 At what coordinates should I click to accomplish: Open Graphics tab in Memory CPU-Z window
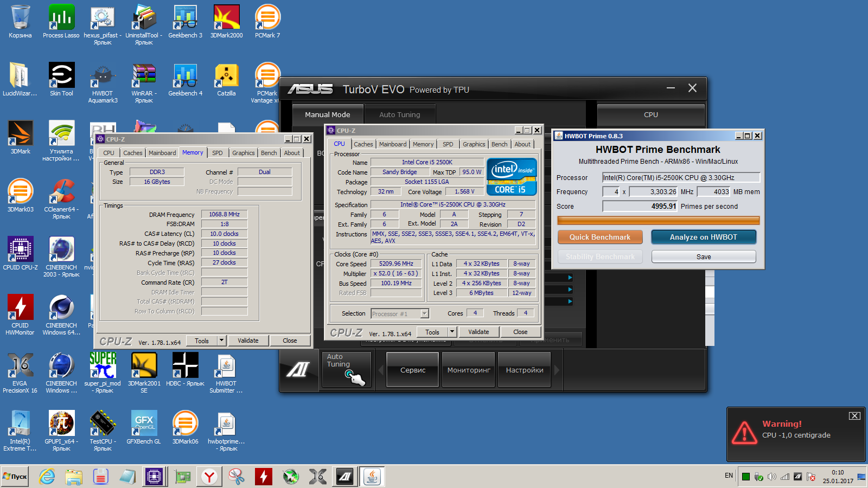pyautogui.click(x=244, y=153)
